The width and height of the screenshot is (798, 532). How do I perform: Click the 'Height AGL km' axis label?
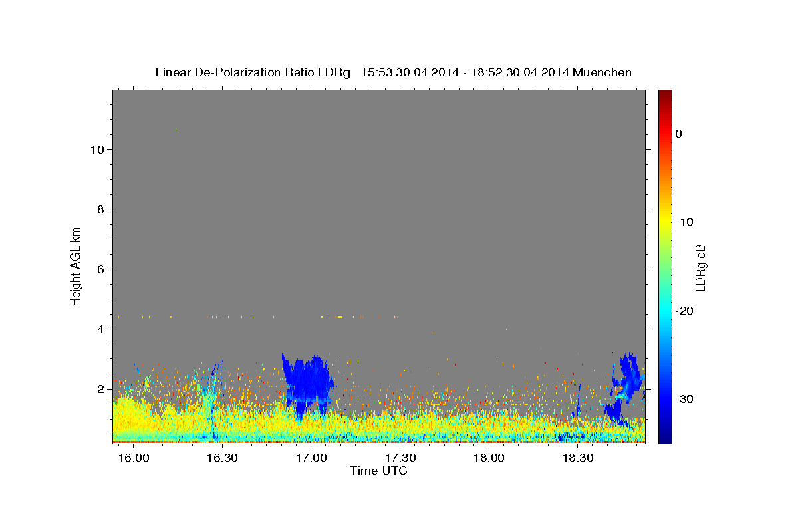point(76,265)
